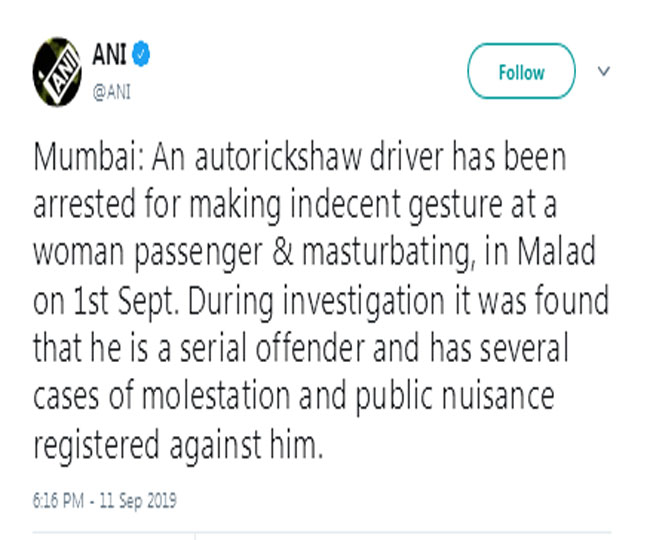
Task: Click the ampersand symbol in the tweet
Action: click(x=283, y=252)
